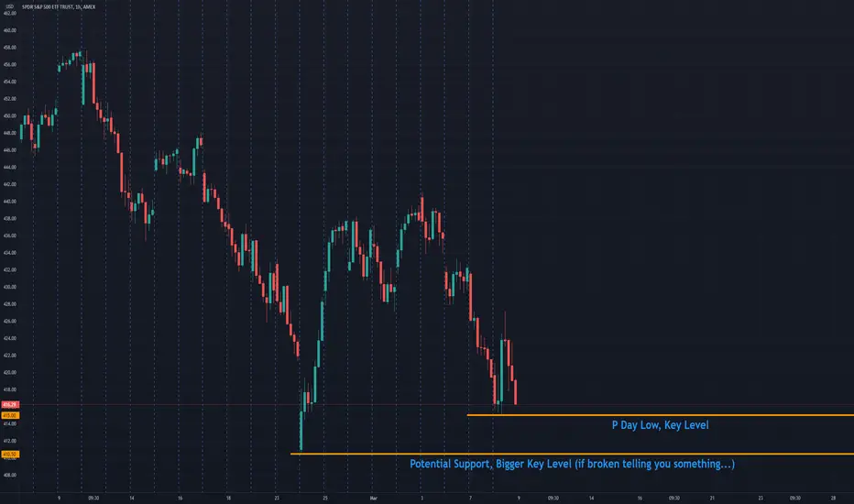Select the orange 410.50 price level tag

[x=10, y=454]
